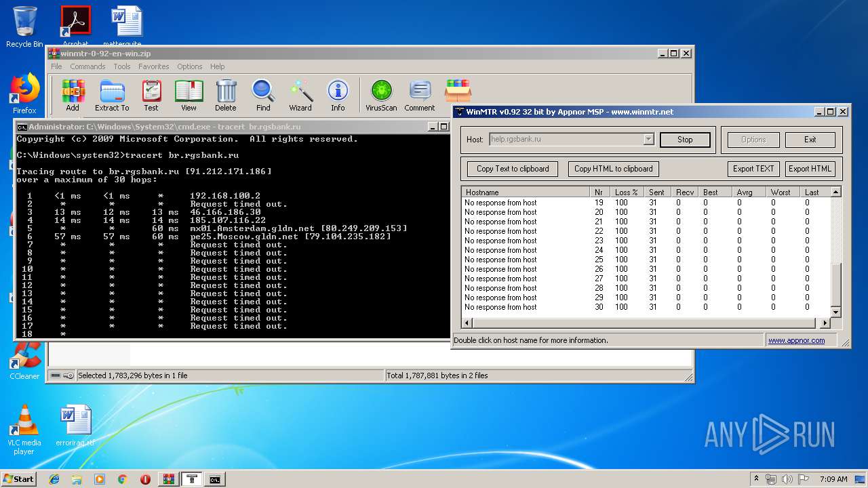The image size is (868, 488).
Task: Click the SFX box icon in WinRAR toolbar
Action: tap(458, 91)
